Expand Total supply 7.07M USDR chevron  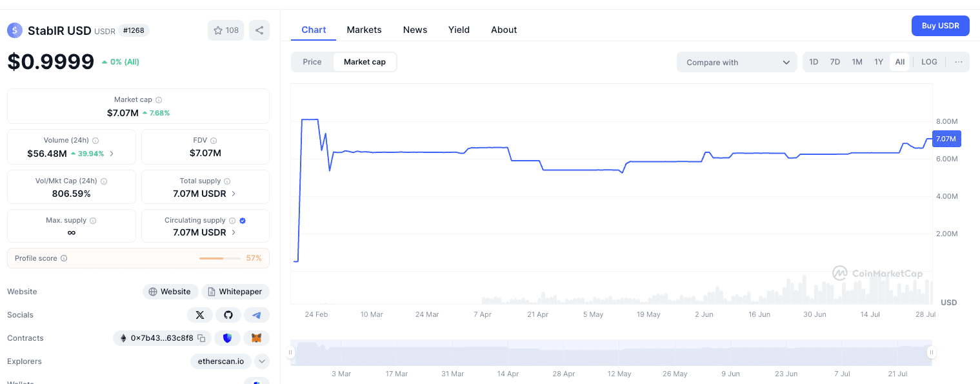coord(234,194)
